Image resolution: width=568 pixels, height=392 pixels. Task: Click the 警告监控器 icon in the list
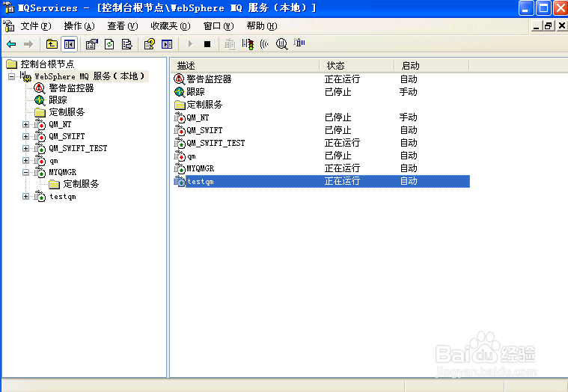pos(180,79)
